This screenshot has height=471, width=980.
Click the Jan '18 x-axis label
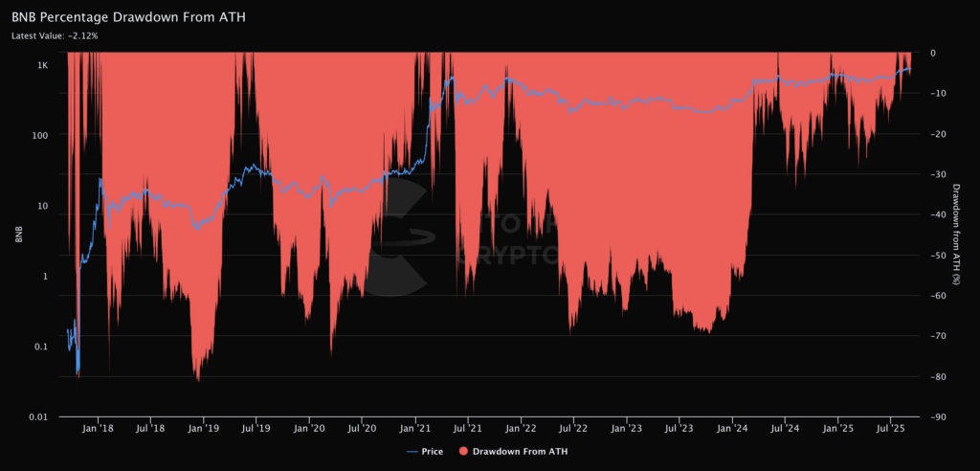pos(98,428)
